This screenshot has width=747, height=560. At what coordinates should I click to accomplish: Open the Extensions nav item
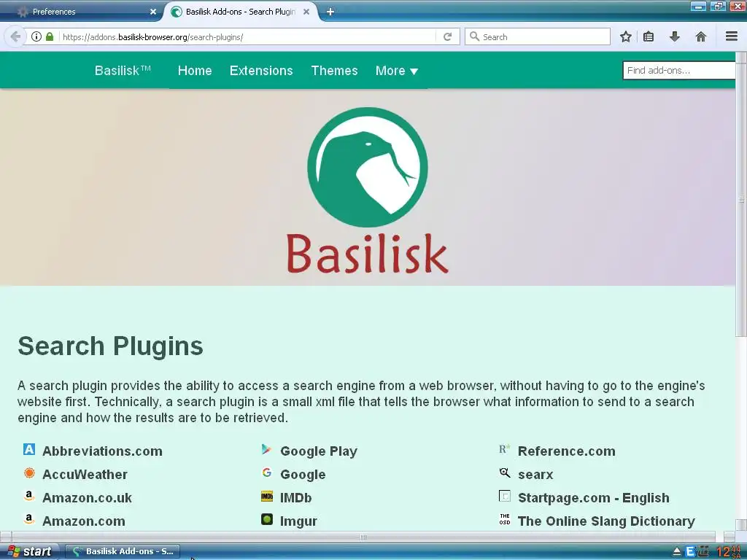coord(261,71)
